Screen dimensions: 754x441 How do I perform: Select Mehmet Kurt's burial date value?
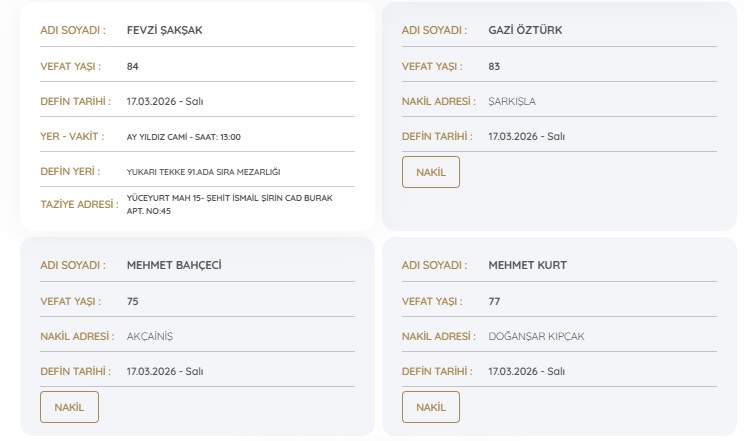[526, 371]
